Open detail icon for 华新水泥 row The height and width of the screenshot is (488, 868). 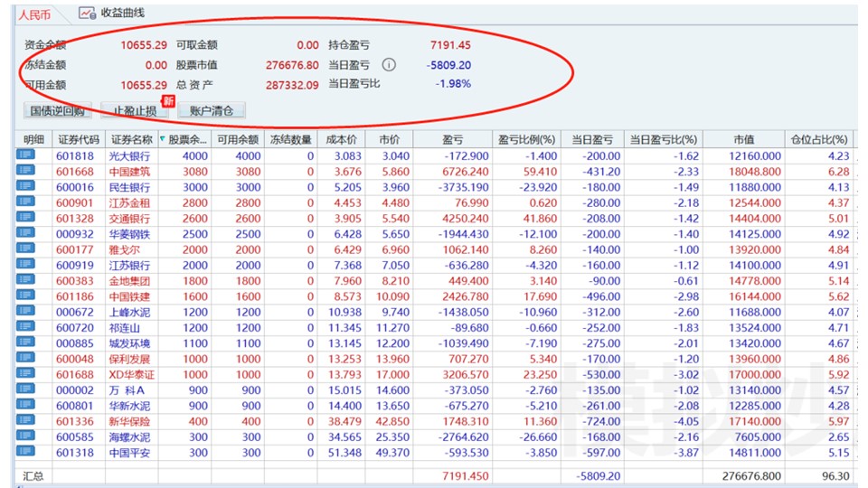click(x=25, y=405)
